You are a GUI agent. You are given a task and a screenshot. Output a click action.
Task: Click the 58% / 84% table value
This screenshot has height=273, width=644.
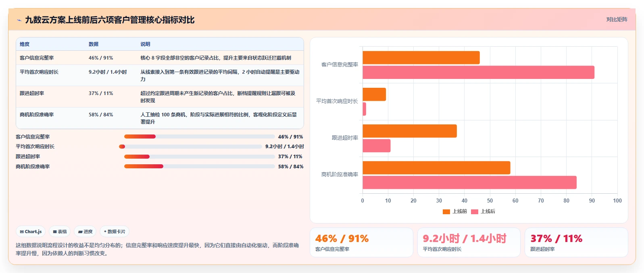point(101,115)
